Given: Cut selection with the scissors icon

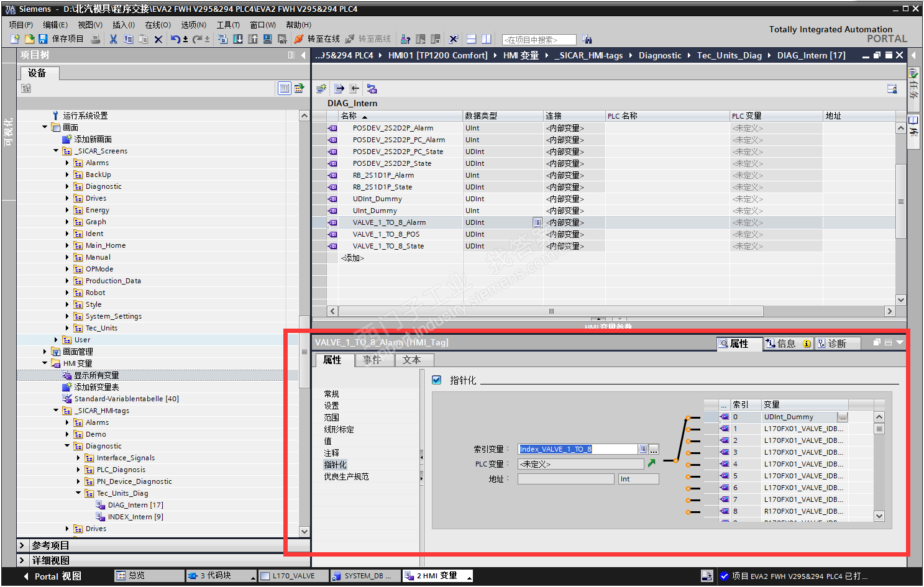Looking at the screenshot, I should pyautogui.click(x=113, y=39).
